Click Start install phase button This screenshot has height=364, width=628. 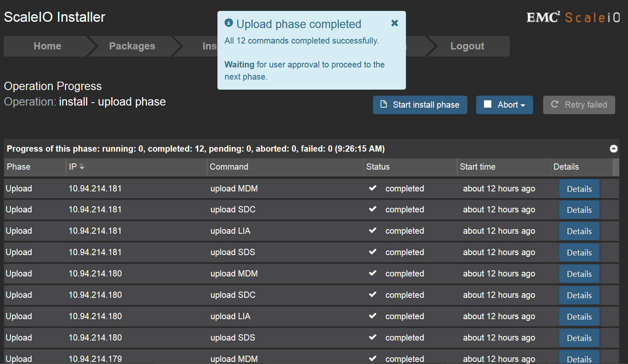click(420, 105)
